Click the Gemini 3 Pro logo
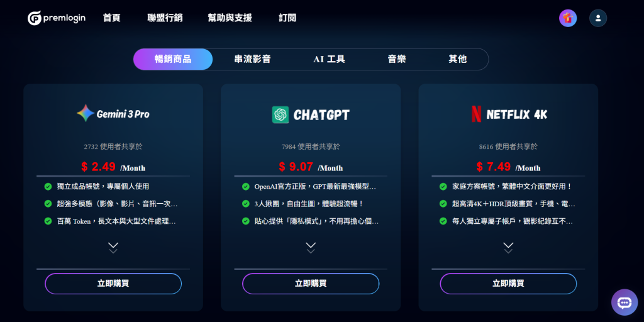Screen dimensions: 644x322 tap(113, 114)
